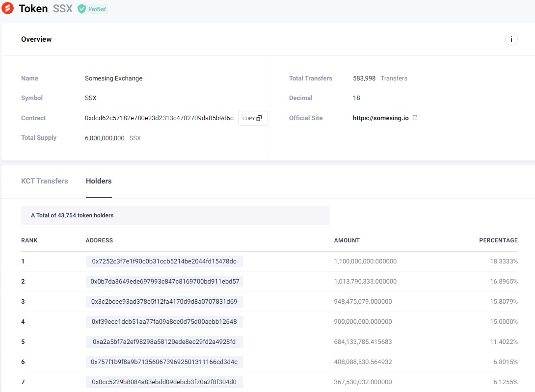The width and height of the screenshot is (535, 392).
Task: Switch to the KCT Transfers tab
Action: click(x=44, y=181)
